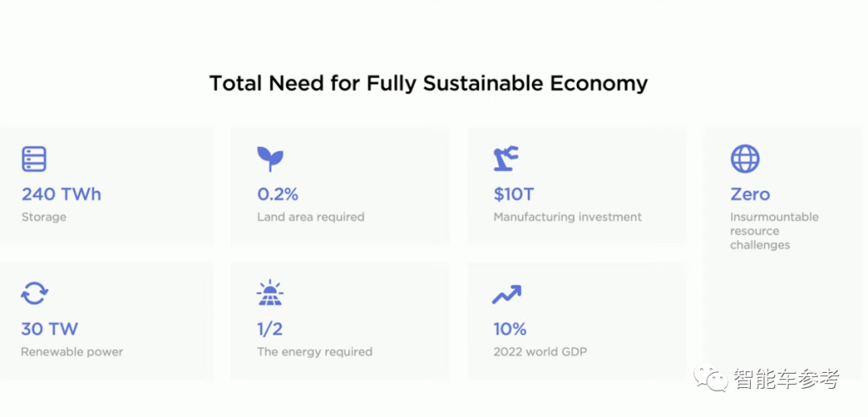Click the solar panel sun icon
868x417 pixels.
(x=270, y=293)
